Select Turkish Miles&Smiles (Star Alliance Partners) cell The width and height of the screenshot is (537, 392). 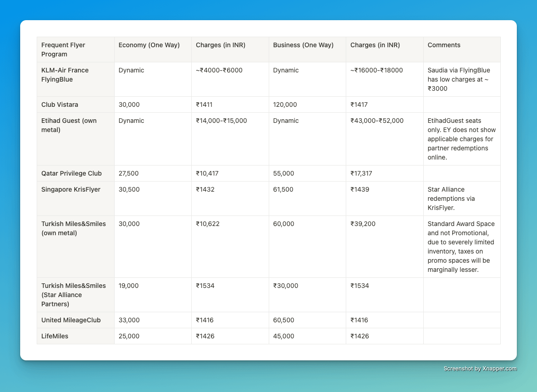pos(73,295)
